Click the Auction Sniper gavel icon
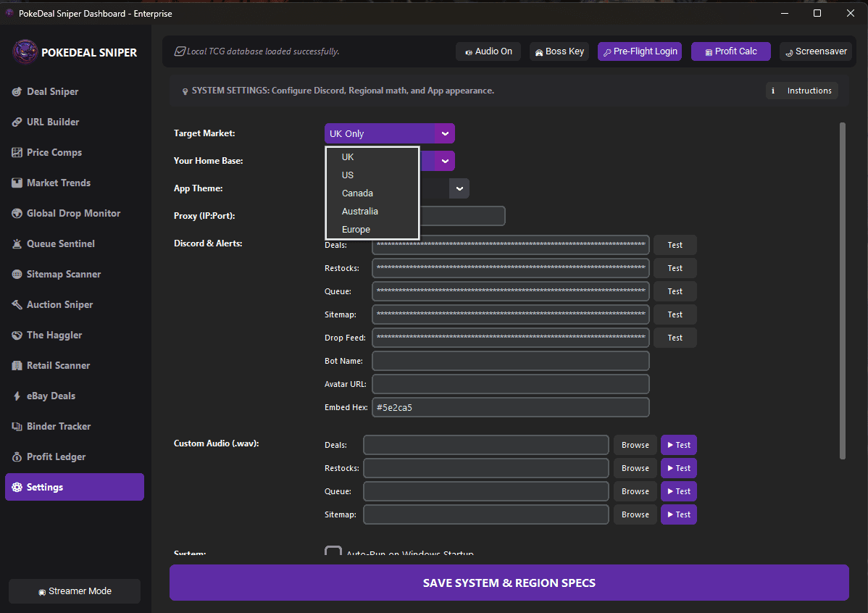This screenshot has height=613, width=868. (17, 305)
